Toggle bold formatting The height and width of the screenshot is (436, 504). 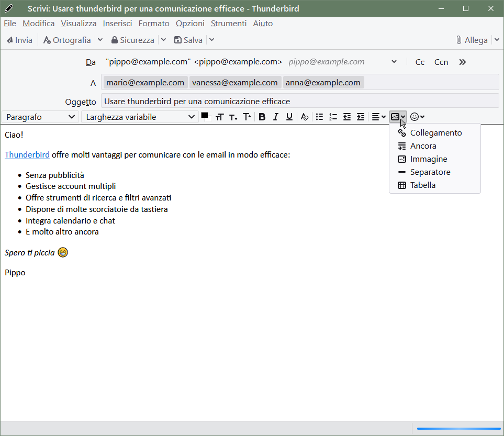click(262, 117)
